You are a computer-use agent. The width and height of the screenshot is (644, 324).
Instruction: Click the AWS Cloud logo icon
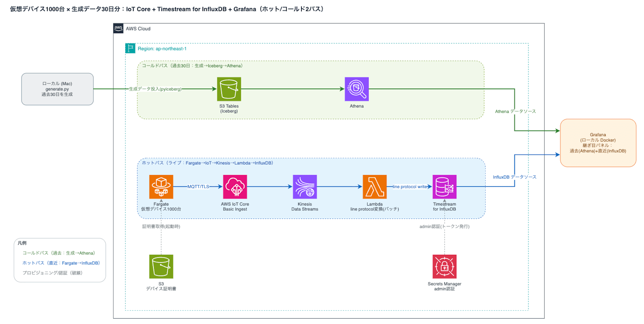click(118, 28)
